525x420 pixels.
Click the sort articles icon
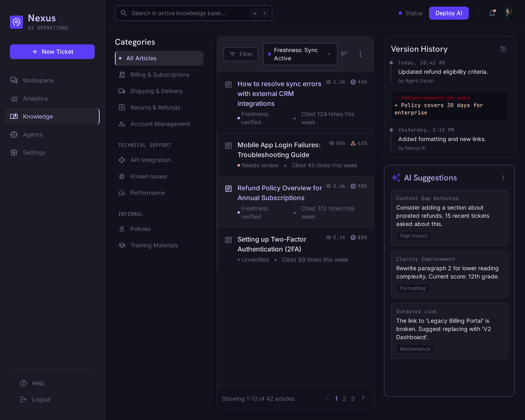(344, 54)
